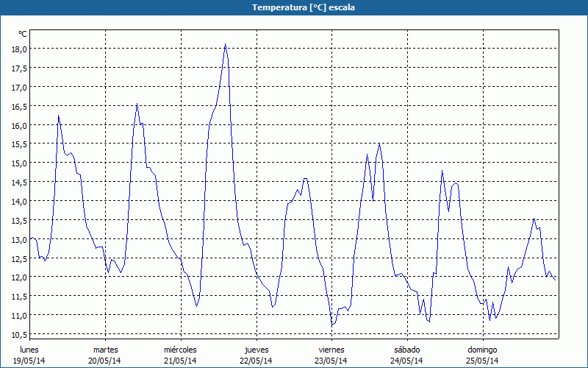This screenshot has height=368, width=588.
Task: Click the 'jueves' day label
Action: pyautogui.click(x=256, y=350)
